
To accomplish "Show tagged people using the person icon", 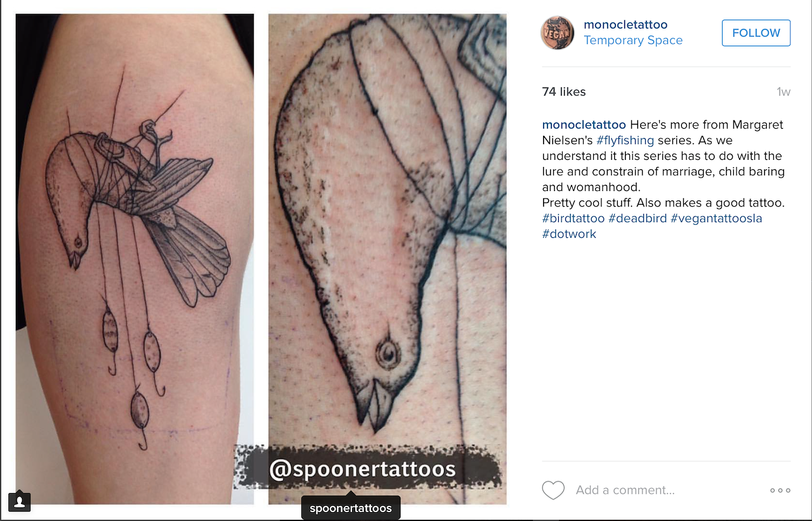I will pos(20,501).
